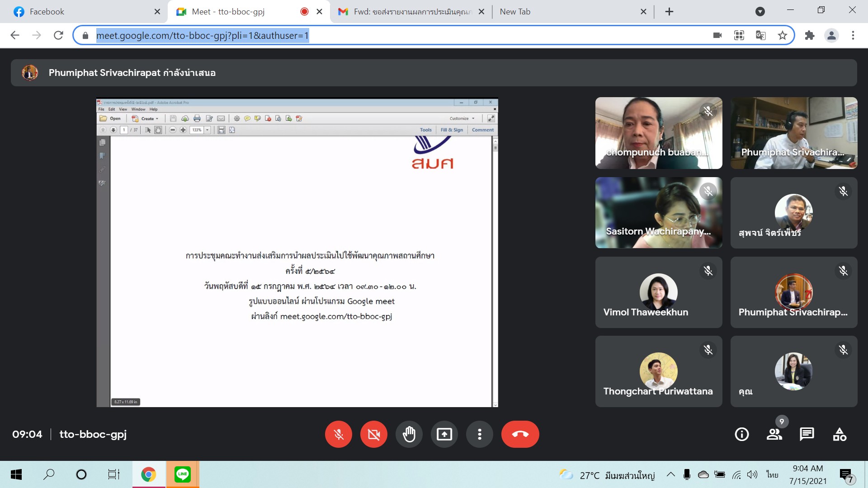
Task: Toggle the camera off button
Action: pos(374,434)
